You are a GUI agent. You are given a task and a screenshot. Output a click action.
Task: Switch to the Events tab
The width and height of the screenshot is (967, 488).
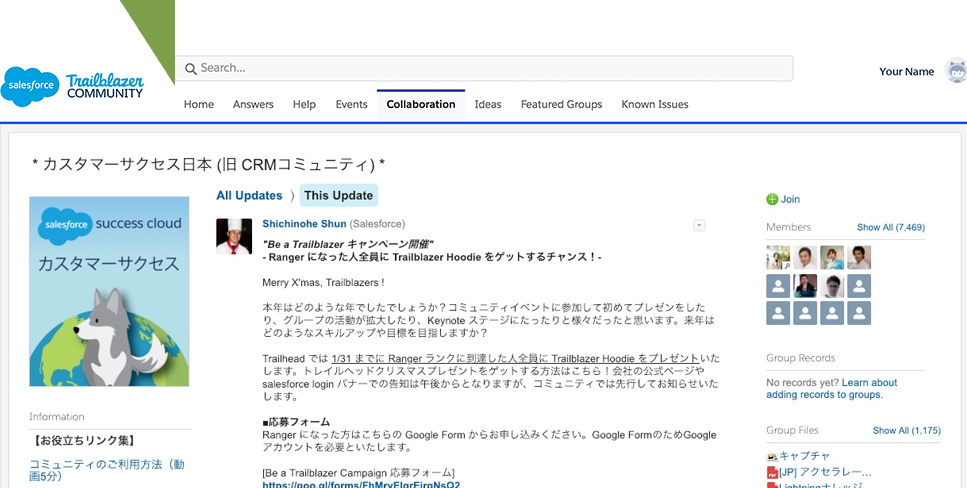click(352, 104)
